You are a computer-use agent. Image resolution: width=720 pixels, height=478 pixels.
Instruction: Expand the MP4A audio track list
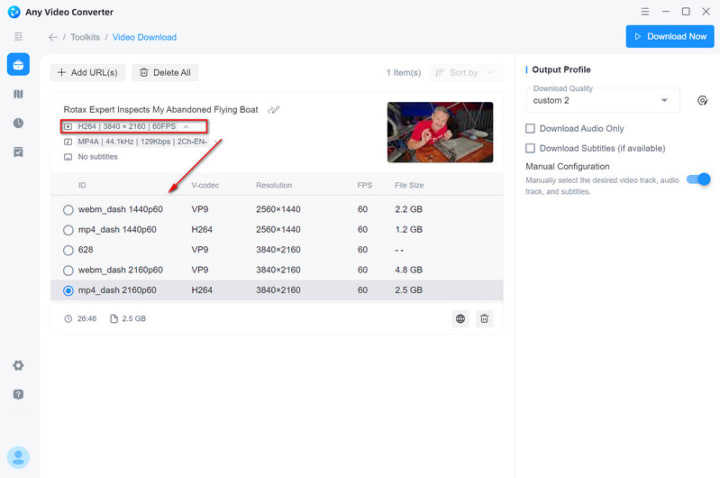(215, 141)
